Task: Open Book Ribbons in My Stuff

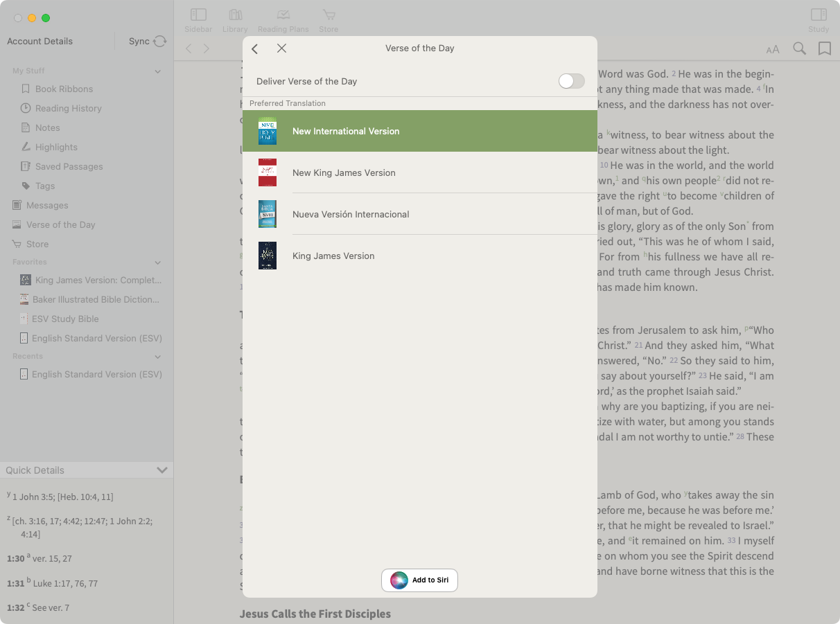Action: tap(64, 89)
